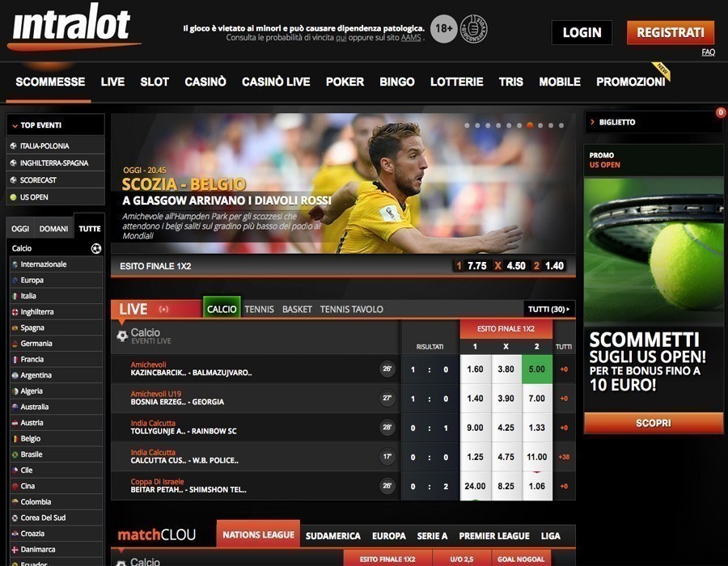This screenshot has height=566, width=728.
Task: Click the responsible gaming thumbs-up badge
Action: tap(473, 29)
